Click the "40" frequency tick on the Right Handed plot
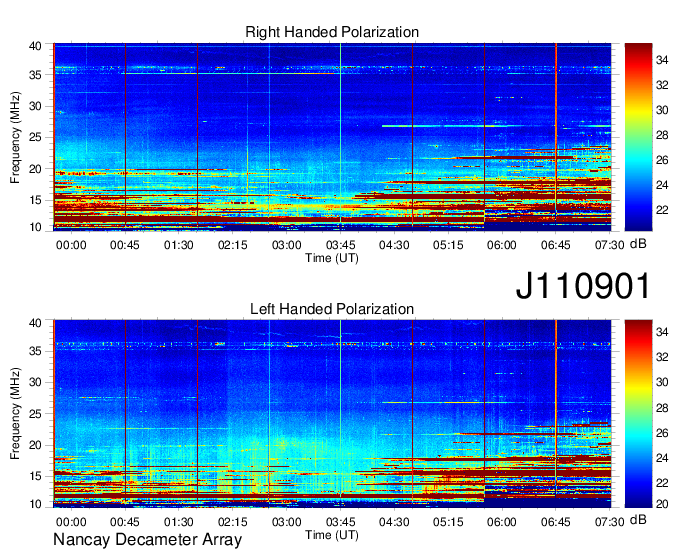The height and width of the screenshot is (552, 680). [35, 46]
